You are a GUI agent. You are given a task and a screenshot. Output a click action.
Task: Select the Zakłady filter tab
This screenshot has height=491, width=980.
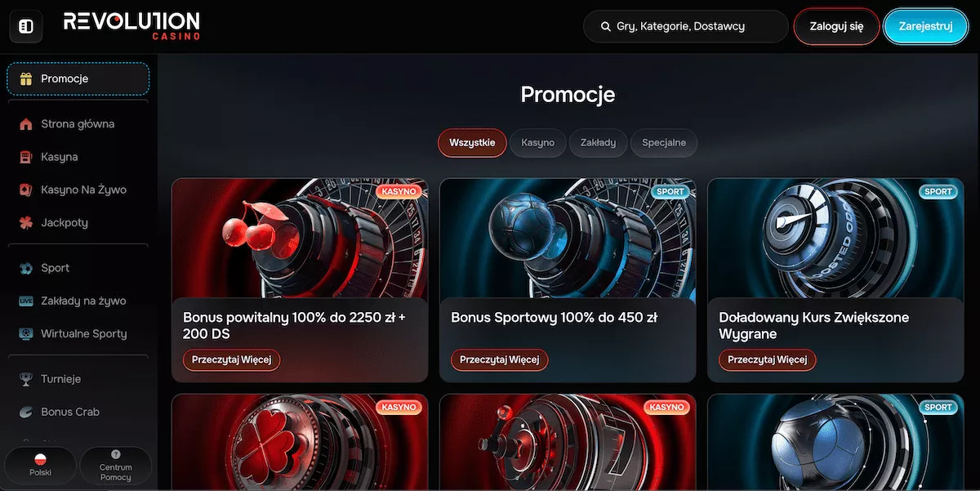tap(598, 142)
